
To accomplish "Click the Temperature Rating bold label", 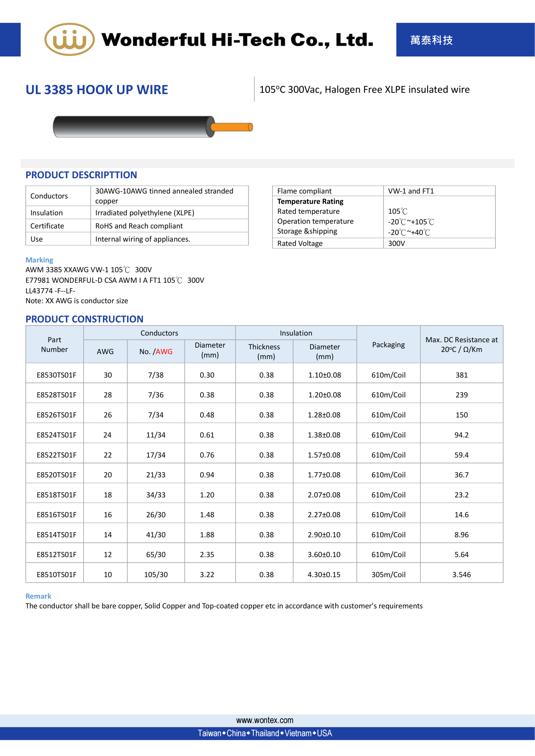I will point(310,201).
